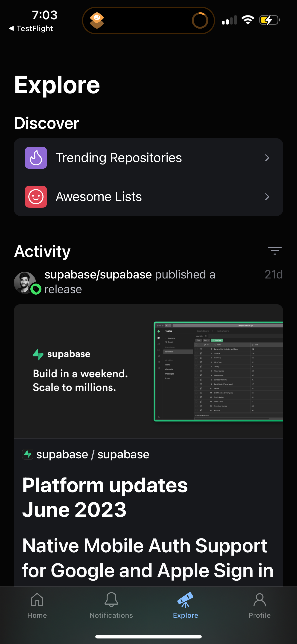Tap the Platform updates June 2023 heading
The height and width of the screenshot is (644, 297).
(x=105, y=497)
